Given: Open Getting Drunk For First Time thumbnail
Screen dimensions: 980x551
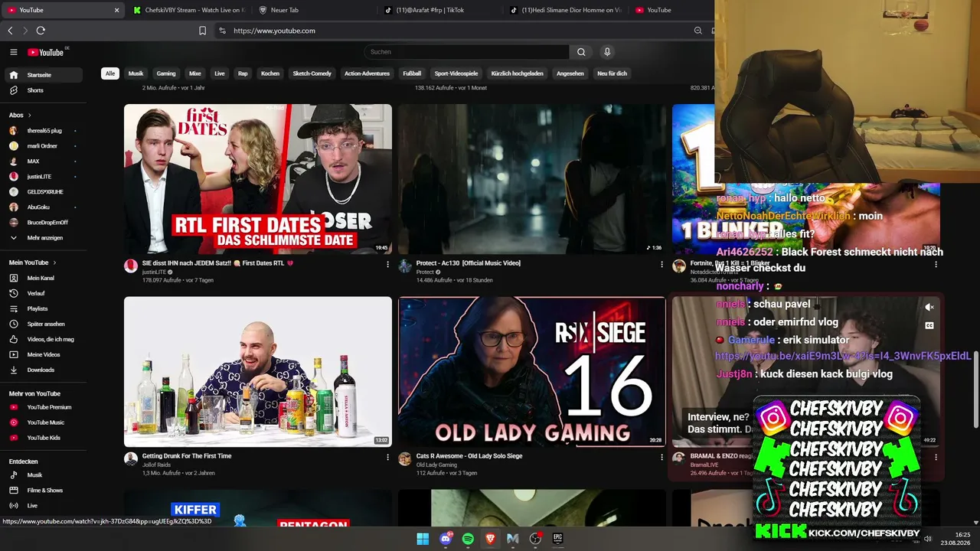Looking at the screenshot, I should click(x=258, y=372).
